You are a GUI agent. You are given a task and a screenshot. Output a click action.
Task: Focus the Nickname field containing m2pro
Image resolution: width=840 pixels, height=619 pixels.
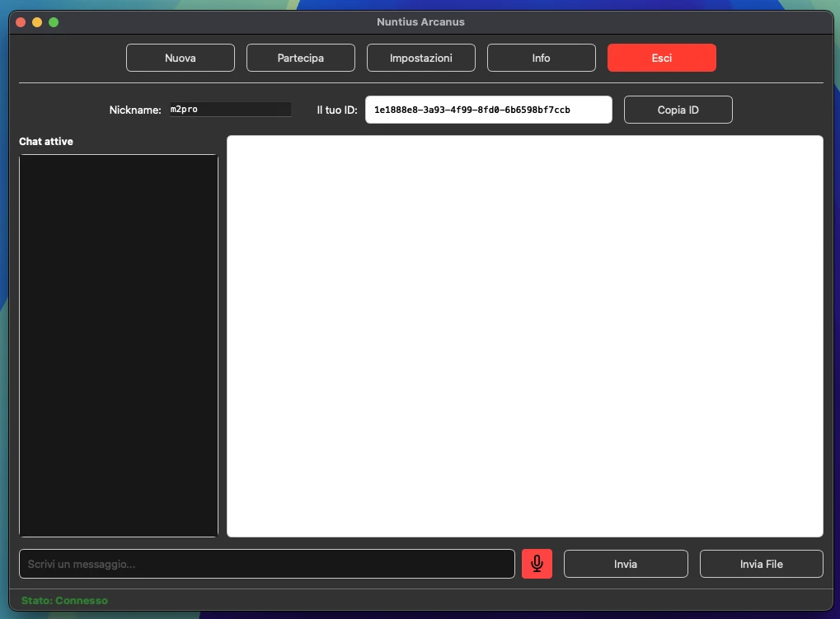[x=230, y=110]
